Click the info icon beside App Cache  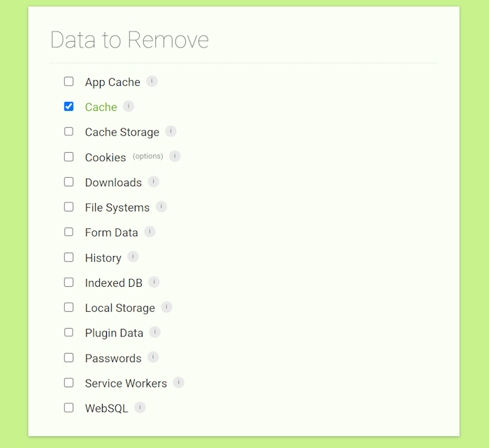pos(152,82)
